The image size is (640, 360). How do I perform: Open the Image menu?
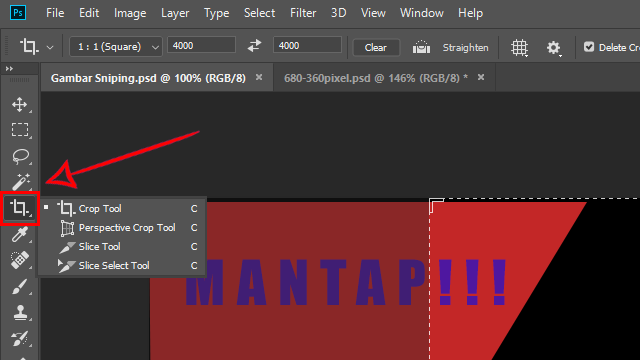pos(130,13)
